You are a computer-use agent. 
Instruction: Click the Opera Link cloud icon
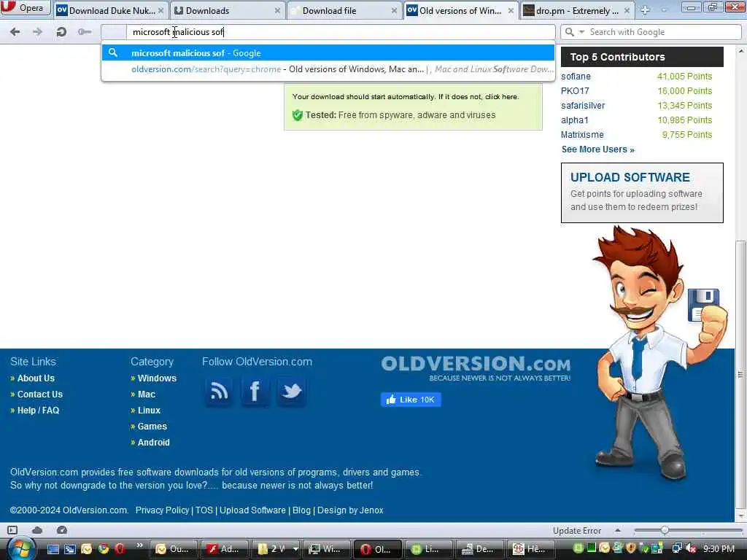click(37, 530)
